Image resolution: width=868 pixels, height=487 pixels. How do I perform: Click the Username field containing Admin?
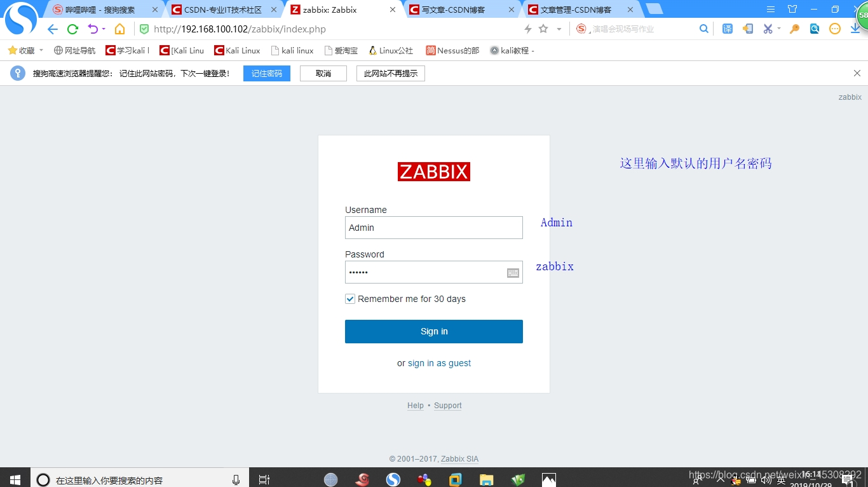click(434, 228)
